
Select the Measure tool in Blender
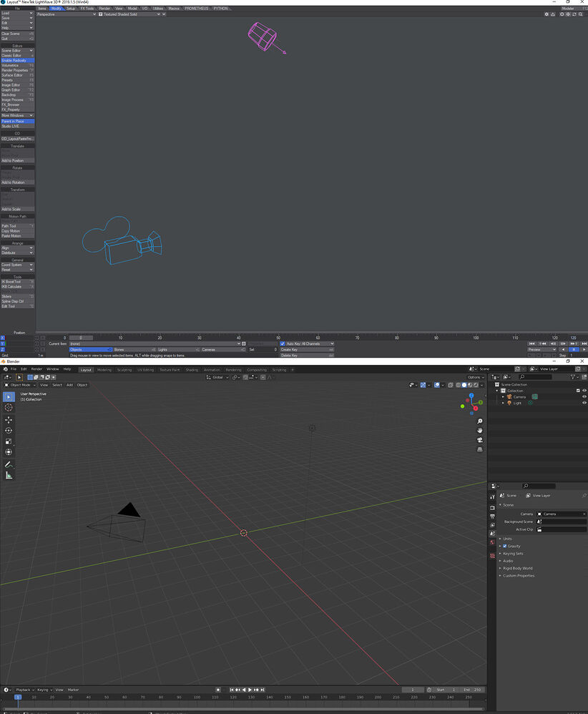(x=9, y=475)
